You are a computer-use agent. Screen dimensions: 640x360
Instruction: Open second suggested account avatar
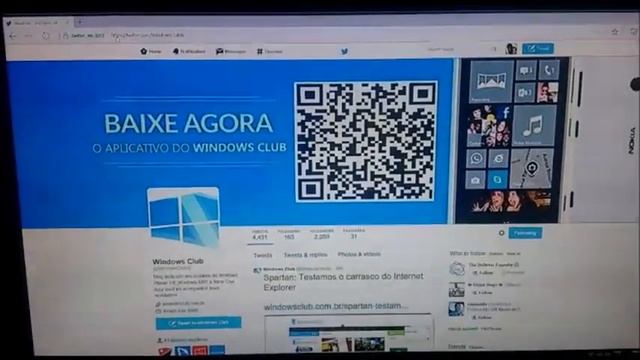click(457, 289)
